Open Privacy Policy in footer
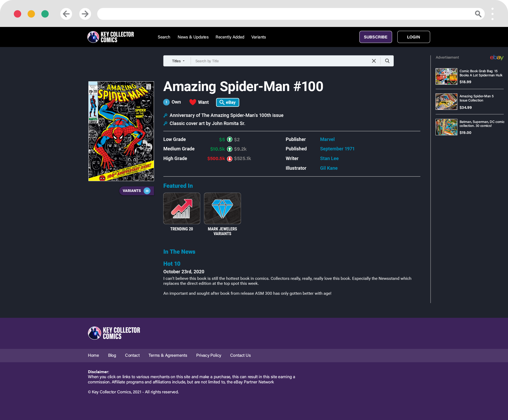 pos(209,355)
